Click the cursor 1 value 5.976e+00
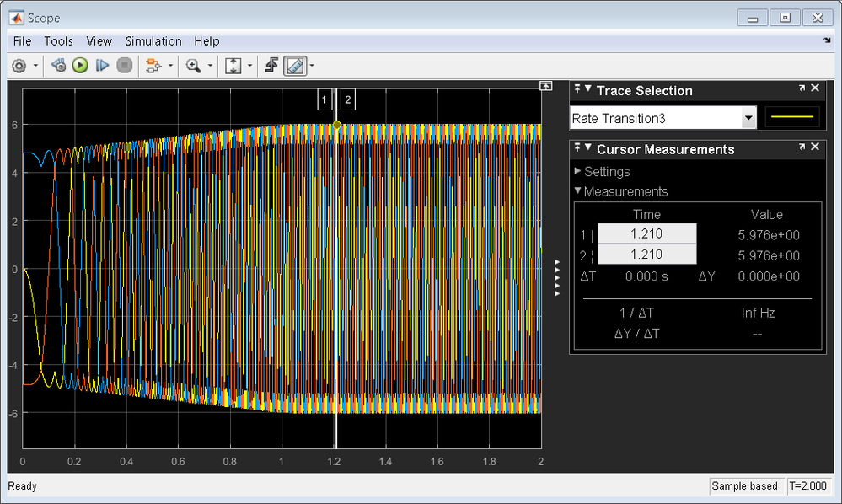The width and height of the screenshot is (842, 504). pos(769,235)
